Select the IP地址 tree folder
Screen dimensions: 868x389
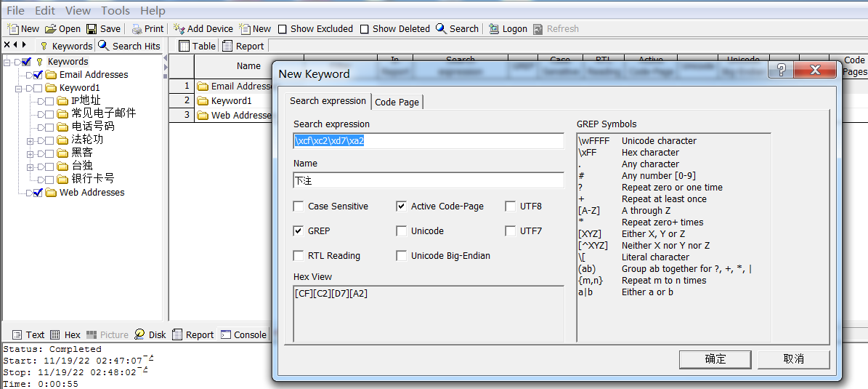[x=86, y=101]
